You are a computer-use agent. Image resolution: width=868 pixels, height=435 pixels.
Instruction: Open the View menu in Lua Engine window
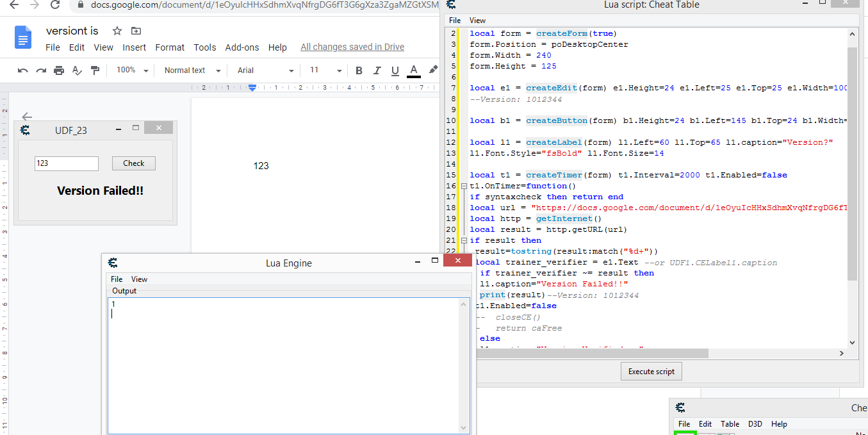coord(139,279)
